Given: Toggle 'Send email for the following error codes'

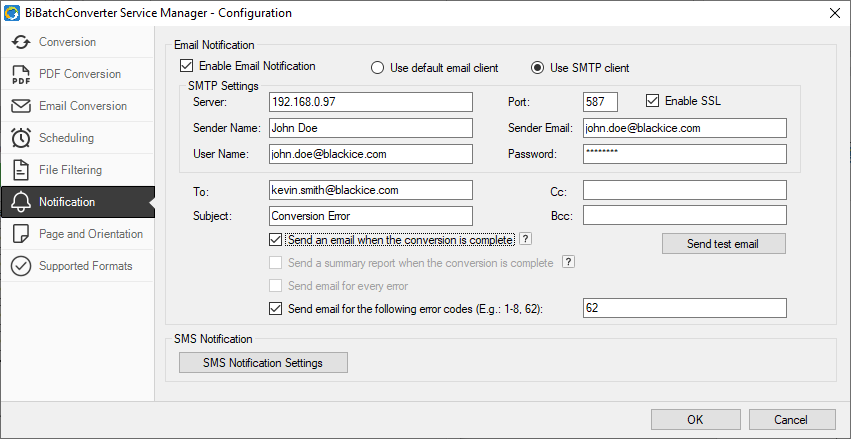Looking at the screenshot, I should pos(276,309).
